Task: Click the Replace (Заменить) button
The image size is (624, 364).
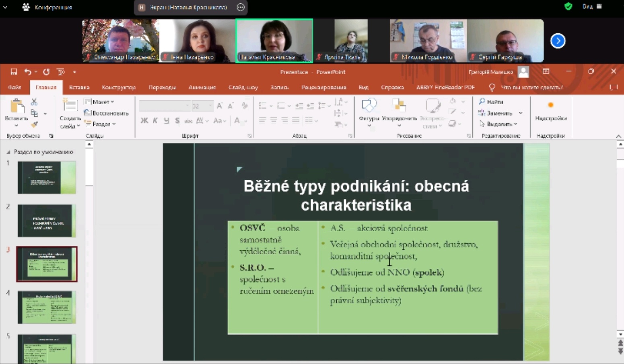Action: (x=499, y=113)
